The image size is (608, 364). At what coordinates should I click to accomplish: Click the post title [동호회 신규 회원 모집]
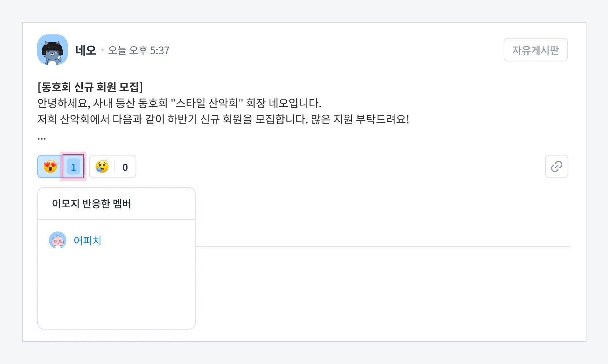[x=90, y=87]
